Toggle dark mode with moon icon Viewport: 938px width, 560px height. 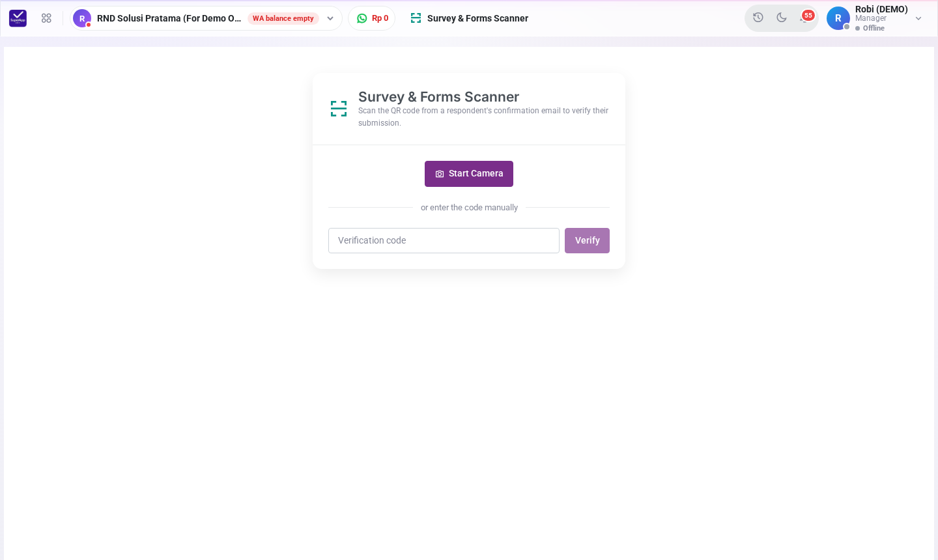click(x=782, y=18)
